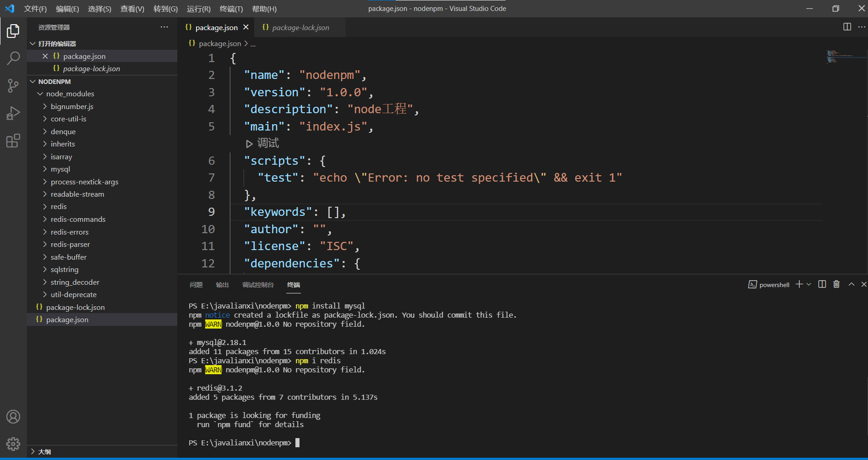Screen dimensions: 868x460
Task: Click the powershell terminal icon
Action: pyautogui.click(x=753, y=285)
